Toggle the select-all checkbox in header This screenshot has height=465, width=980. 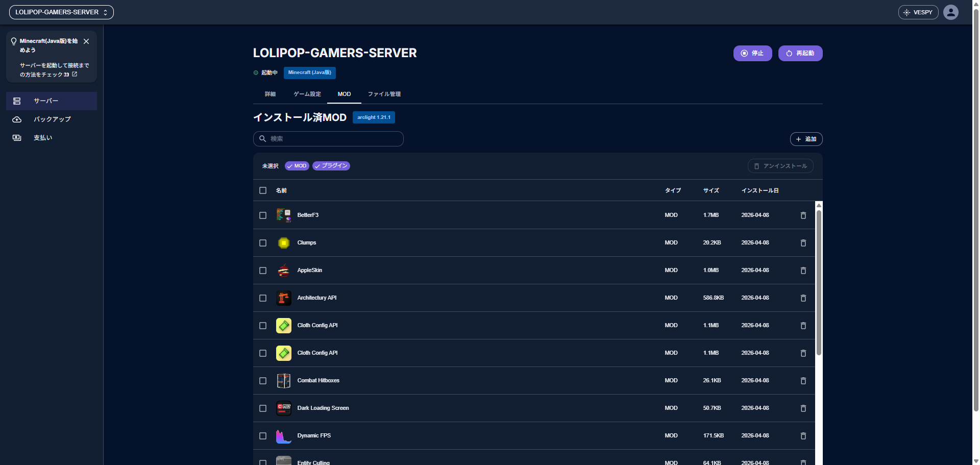point(263,190)
